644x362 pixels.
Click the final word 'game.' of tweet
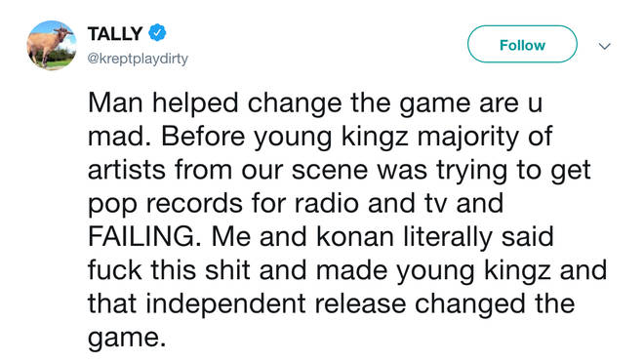coord(127,339)
